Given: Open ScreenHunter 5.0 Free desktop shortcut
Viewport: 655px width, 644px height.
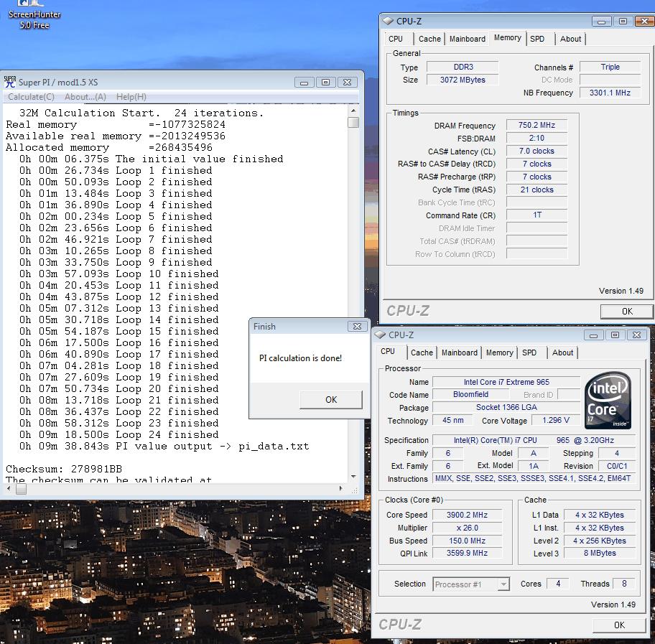Looking at the screenshot, I should (x=34, y=16).
